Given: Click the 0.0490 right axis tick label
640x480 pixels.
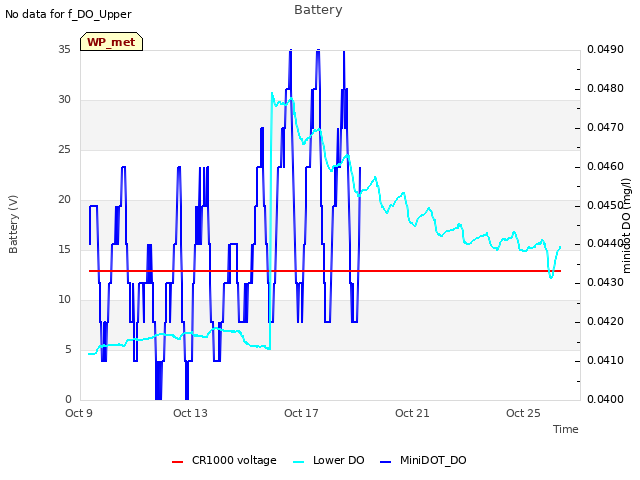Looking at the screenshot, I should point(605,49).
